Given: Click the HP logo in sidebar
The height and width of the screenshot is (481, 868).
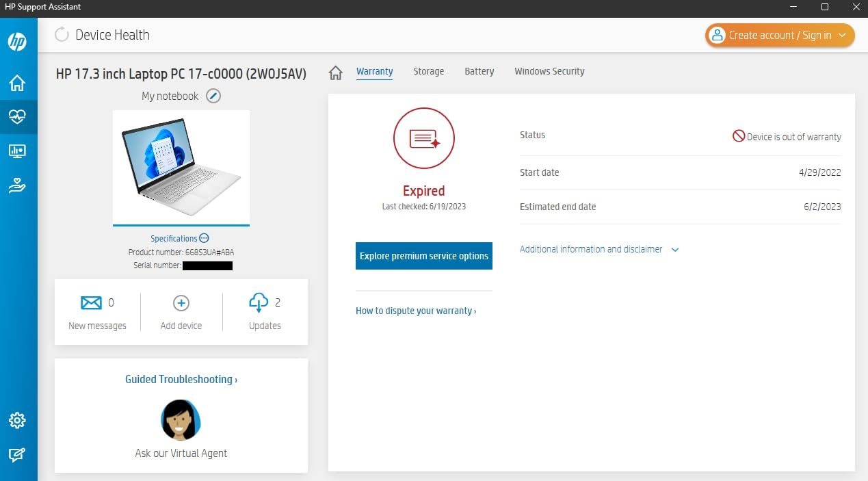Looking at the screenshot, I should (x=17, y=42).
